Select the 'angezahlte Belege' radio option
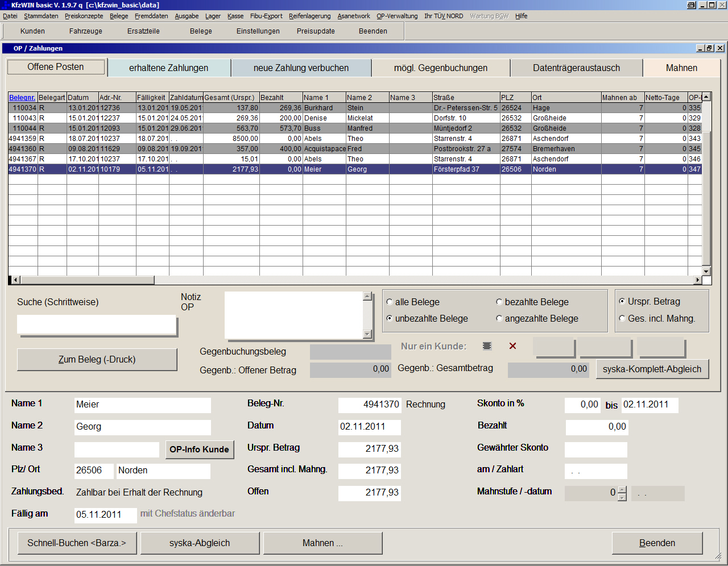The image size is (728, 566). pos(499,318)
